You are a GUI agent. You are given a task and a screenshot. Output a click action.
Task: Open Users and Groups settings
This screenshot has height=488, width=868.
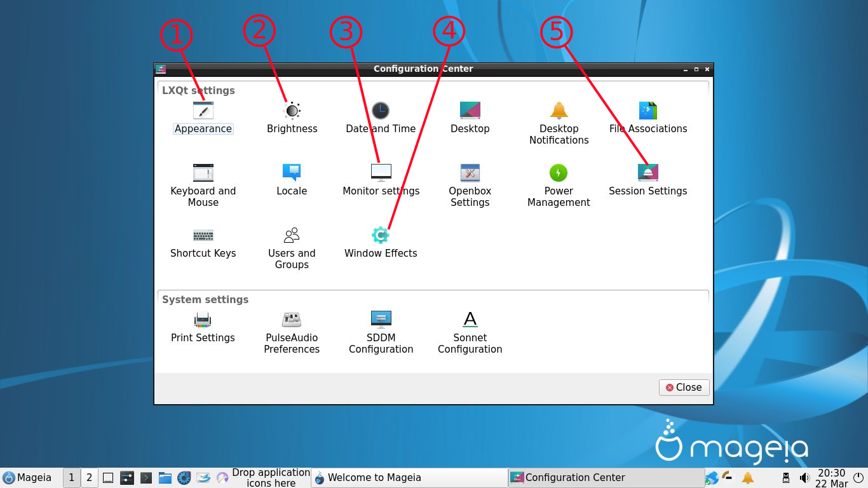point(292,235)
